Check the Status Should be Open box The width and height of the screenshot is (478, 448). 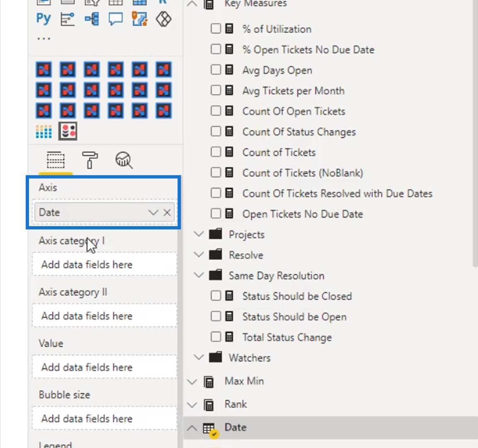[x=216, y=317]
